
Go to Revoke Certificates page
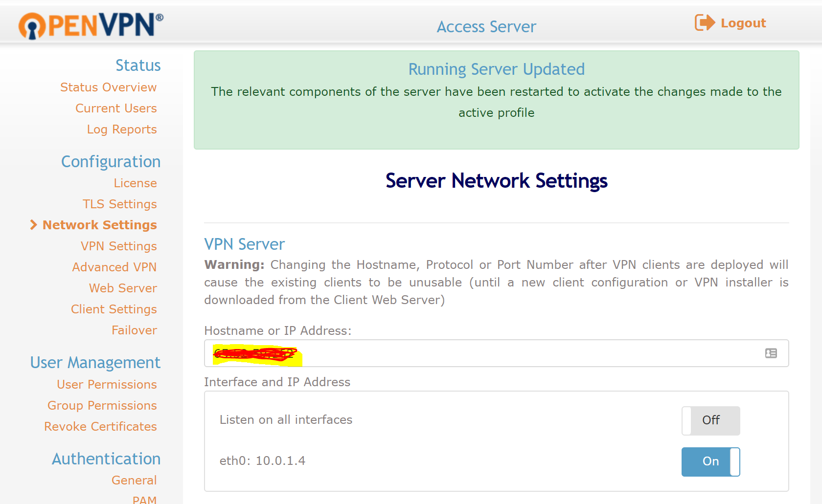click(101, 426)
